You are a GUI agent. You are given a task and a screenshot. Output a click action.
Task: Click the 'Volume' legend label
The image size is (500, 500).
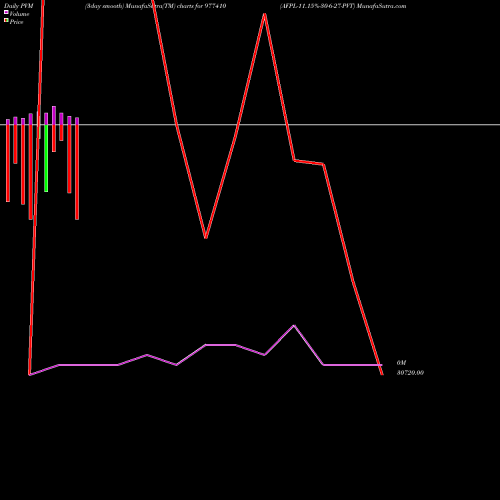[19, 14]
